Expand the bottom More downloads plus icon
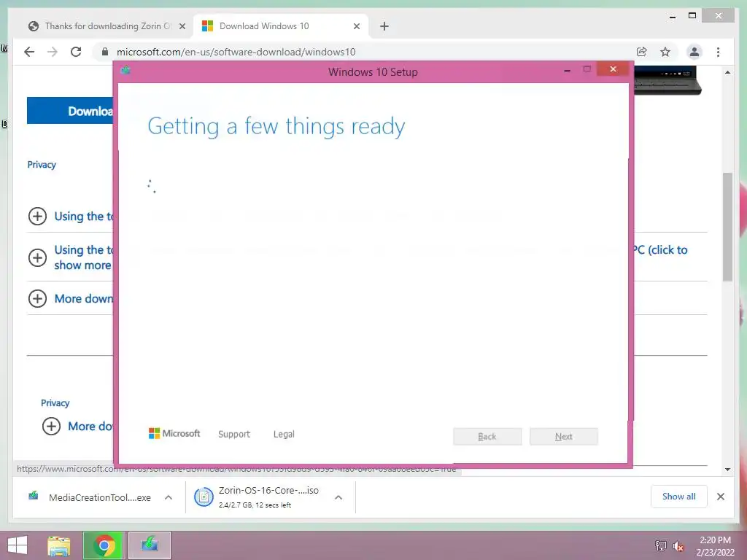 (51, 426)
